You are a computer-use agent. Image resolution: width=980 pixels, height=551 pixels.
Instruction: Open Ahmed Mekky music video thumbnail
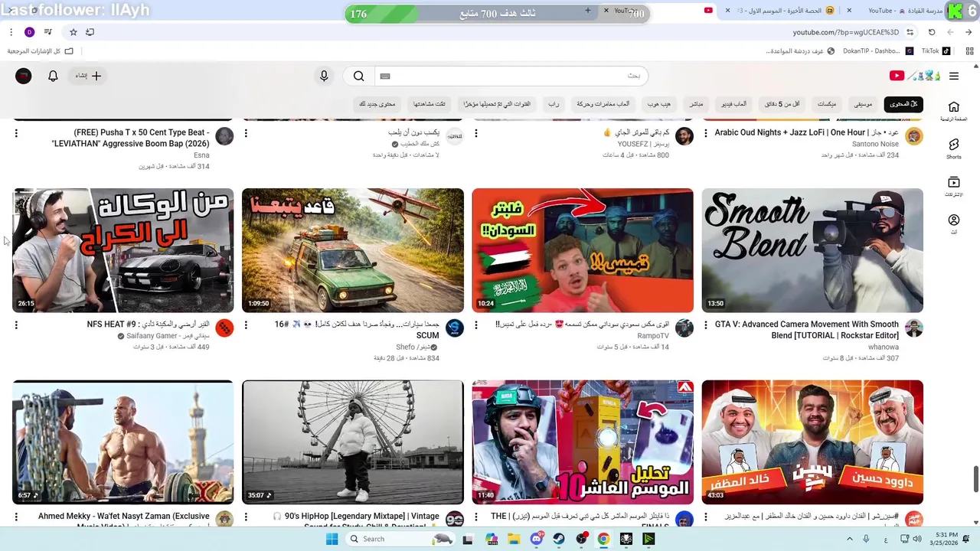123,442
